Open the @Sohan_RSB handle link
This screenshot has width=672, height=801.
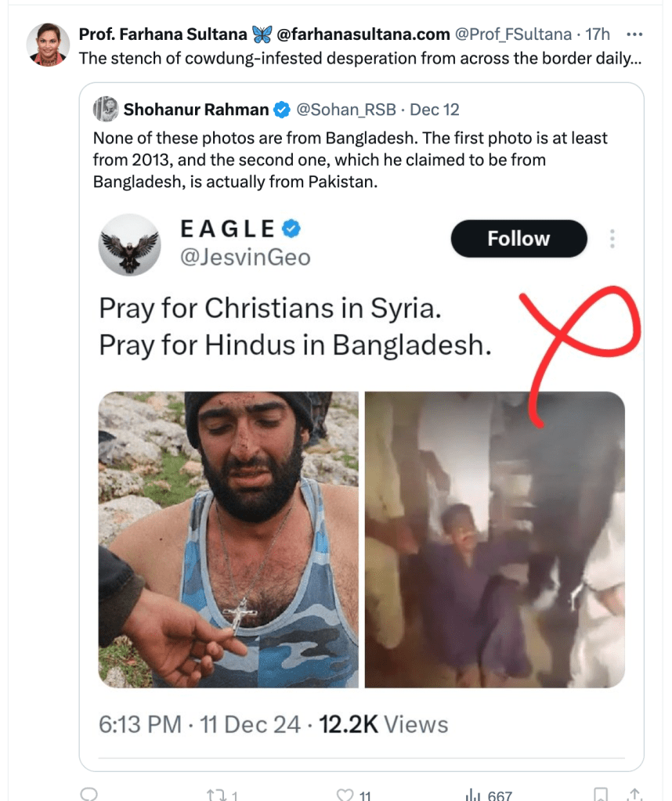coord(345,110)
